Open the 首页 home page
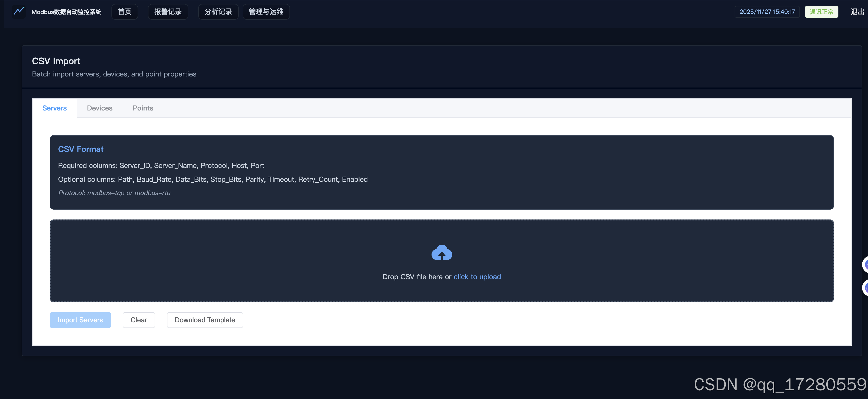 coord(124,12)
